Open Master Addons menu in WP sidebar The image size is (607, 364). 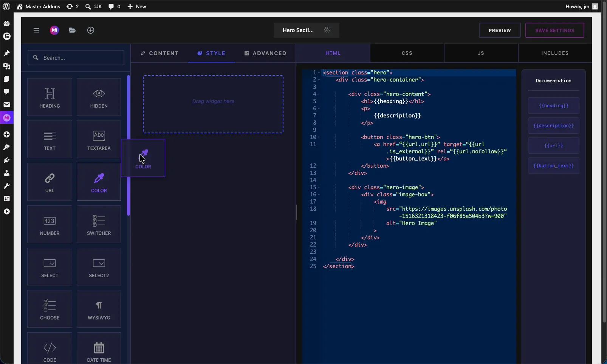coord(6,118)
